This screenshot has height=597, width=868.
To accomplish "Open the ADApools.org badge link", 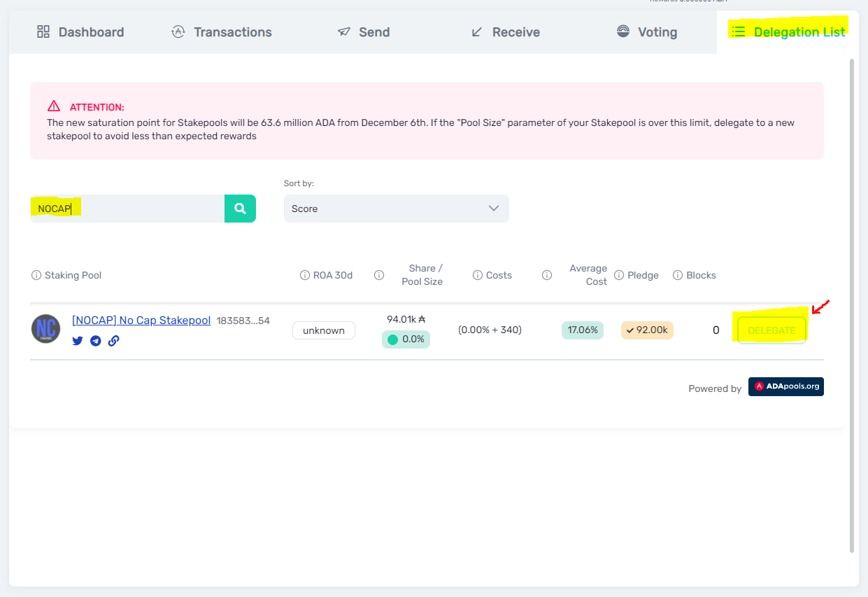I will point(786,386).
